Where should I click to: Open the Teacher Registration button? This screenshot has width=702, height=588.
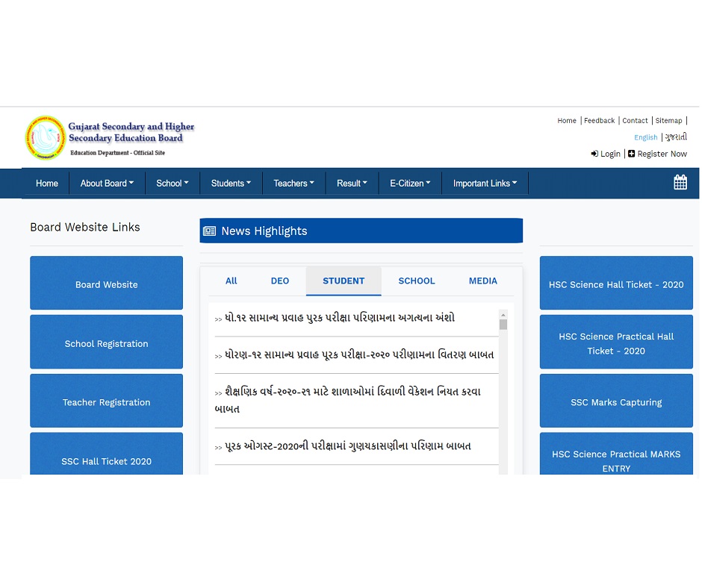tap(107, 401)
